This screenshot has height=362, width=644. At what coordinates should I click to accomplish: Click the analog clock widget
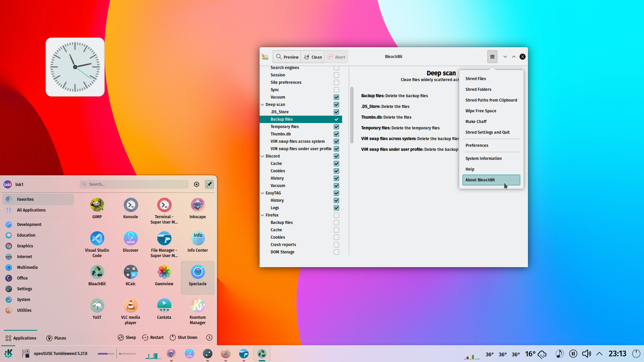(x=75, y=67)
